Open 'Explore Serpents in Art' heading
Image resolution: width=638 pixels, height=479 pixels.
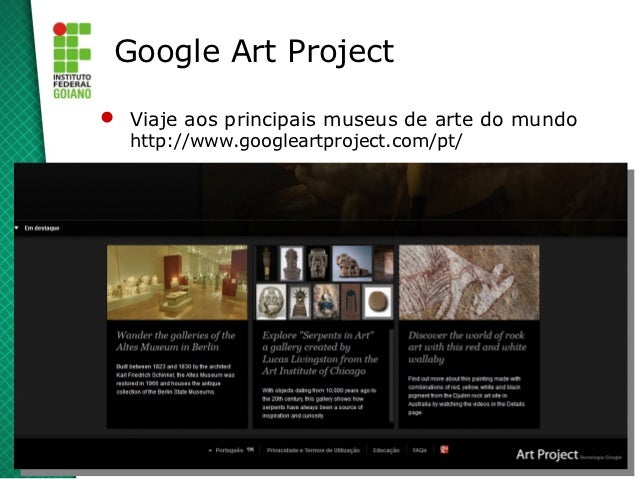pos(320,353)
